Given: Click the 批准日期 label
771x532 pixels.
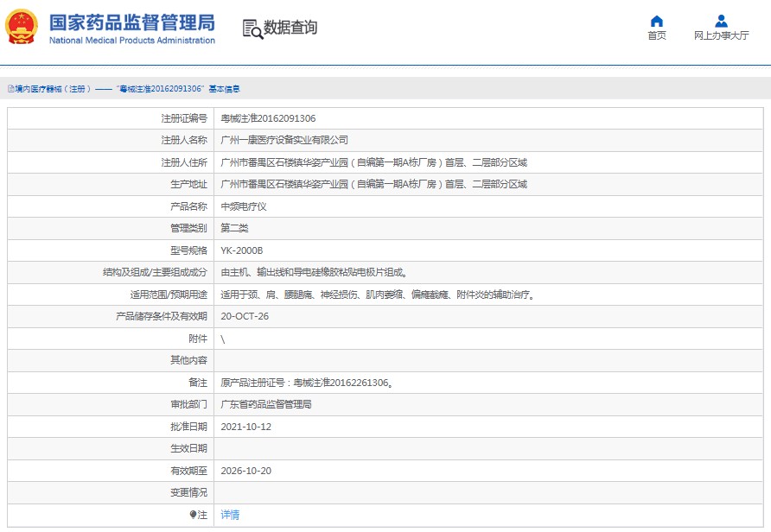Looking at the screenshot, I should [188, 427].
